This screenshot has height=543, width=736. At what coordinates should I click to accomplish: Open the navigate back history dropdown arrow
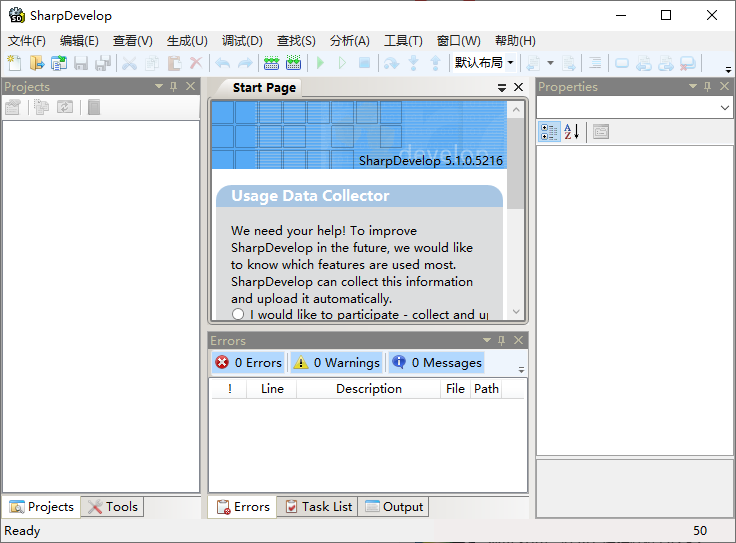pos(551,62)
